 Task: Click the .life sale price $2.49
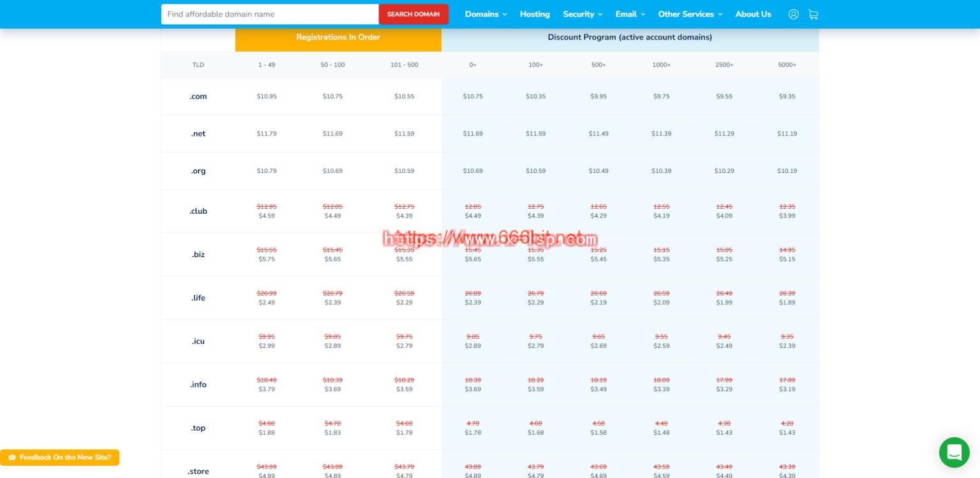click(x=267, y=302)
